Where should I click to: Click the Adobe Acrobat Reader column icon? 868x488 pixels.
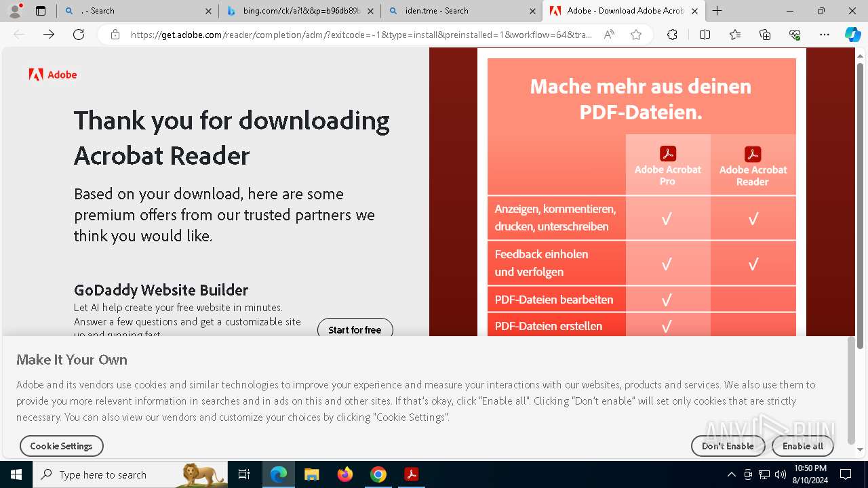[753, 154]
